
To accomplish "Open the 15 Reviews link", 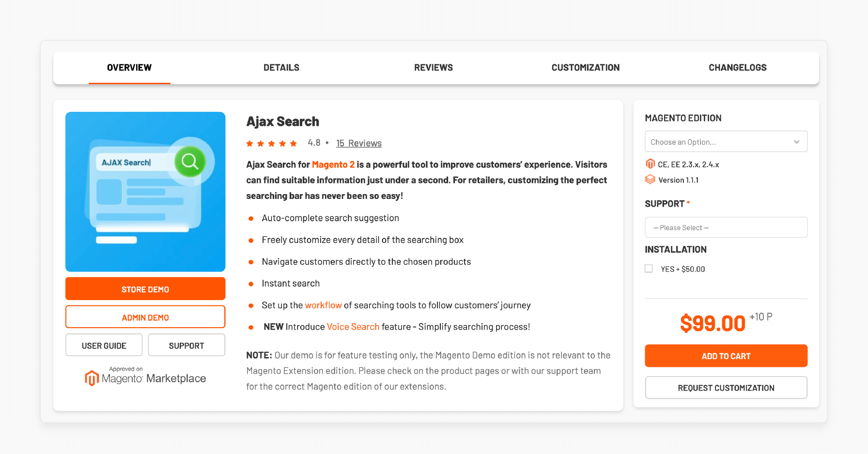I will click(358, 143).
